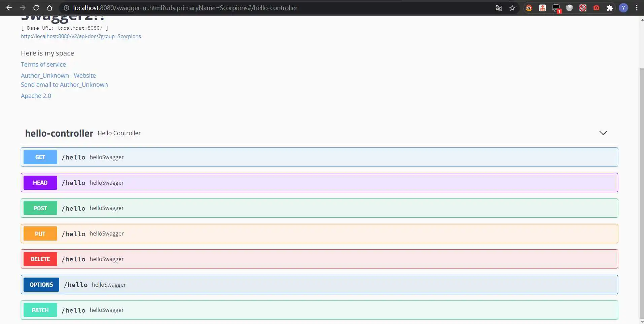Bookmark this page with the star
This screenshot has height=324, width=644.
pos(512,8)
